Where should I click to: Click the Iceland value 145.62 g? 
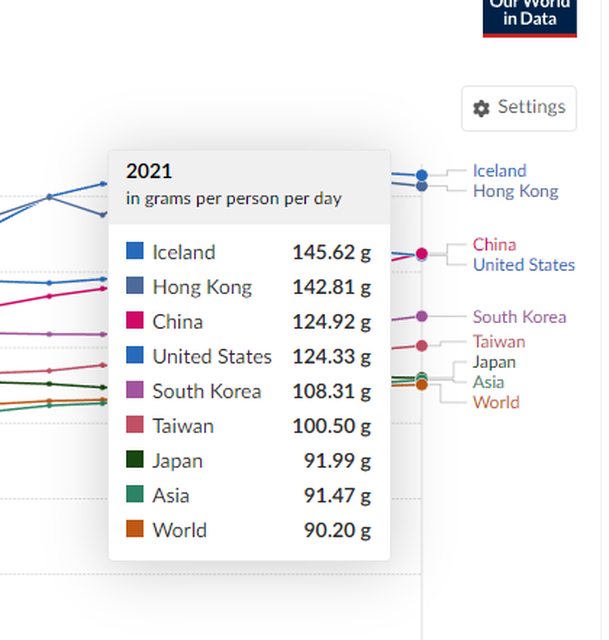pos(331,252)
